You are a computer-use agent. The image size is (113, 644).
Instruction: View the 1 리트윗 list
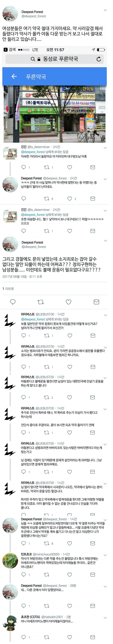coord(8,288)
